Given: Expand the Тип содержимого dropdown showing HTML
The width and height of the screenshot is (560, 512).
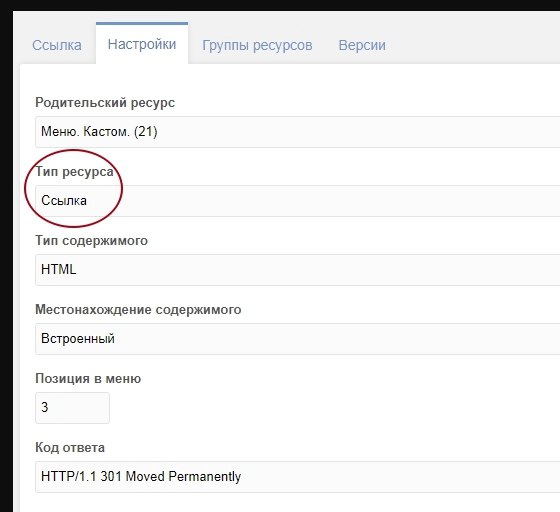Looking at the screenshot, I should (298, 270).
